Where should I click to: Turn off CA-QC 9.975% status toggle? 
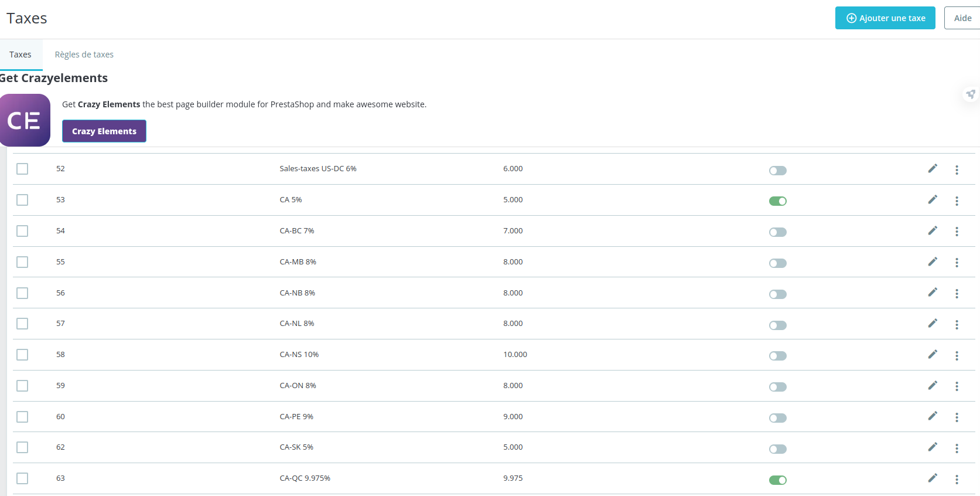[778, 480]
